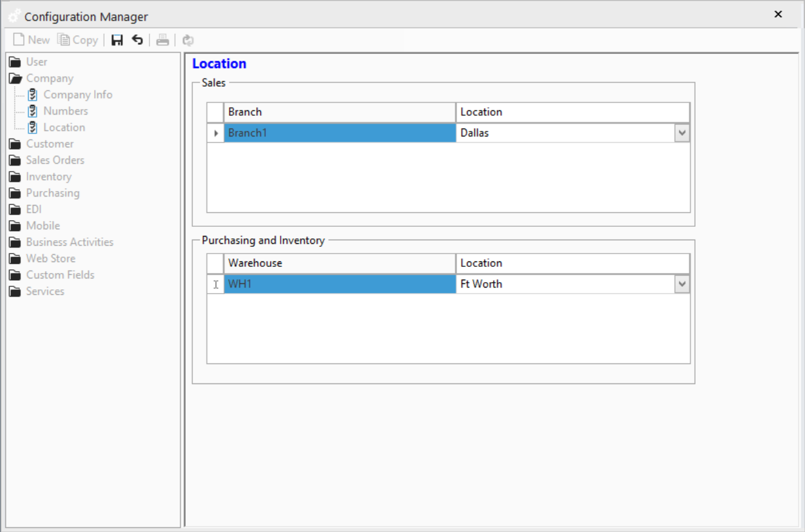805x532 pixels.
Task: Select the Purchasing tree item
Action: pyautogui.click(x=52, y=193)
